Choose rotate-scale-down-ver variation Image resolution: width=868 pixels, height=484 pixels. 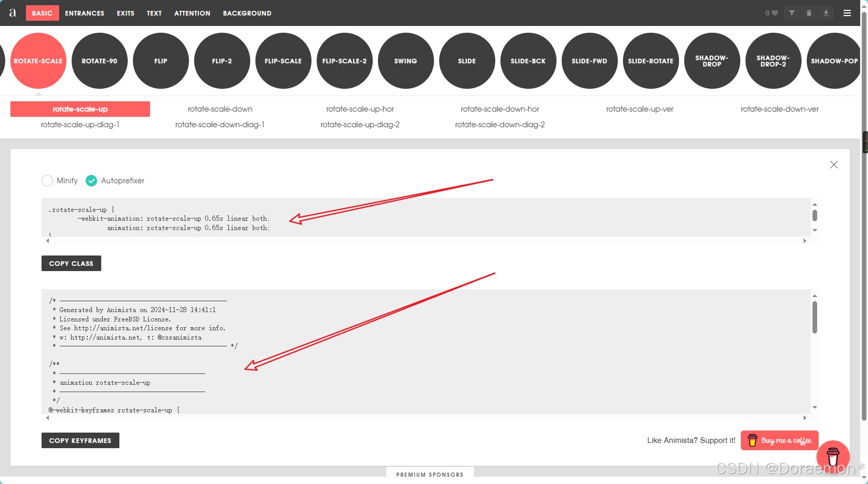[x=780, y=109]
